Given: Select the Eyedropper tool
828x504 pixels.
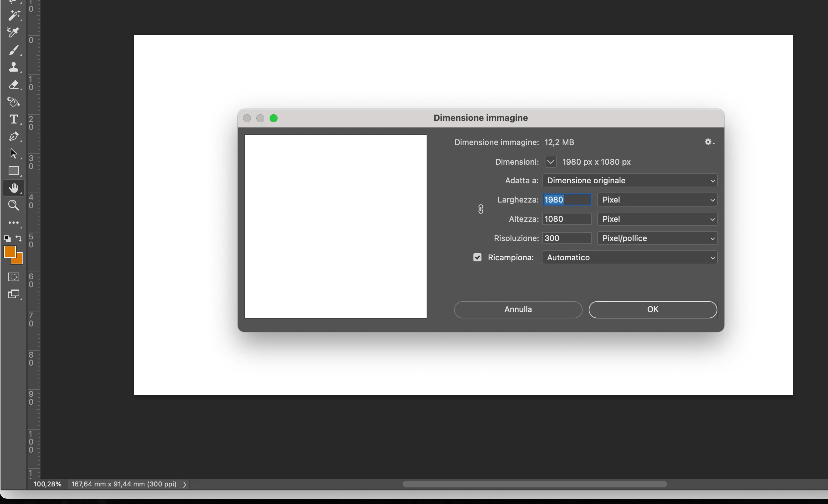Looking at the screenshot, I should [x=13, y=33].
